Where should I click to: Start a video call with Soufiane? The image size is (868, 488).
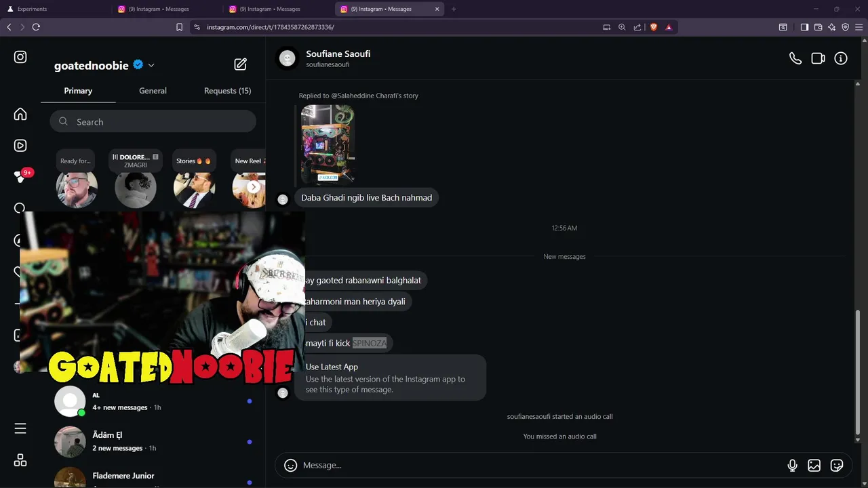818,58
